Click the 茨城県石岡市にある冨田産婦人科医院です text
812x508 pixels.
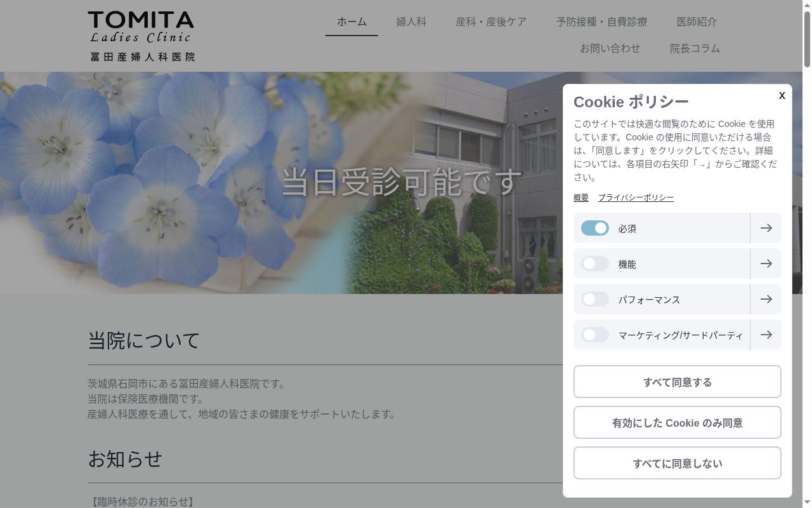click(188, 384)
